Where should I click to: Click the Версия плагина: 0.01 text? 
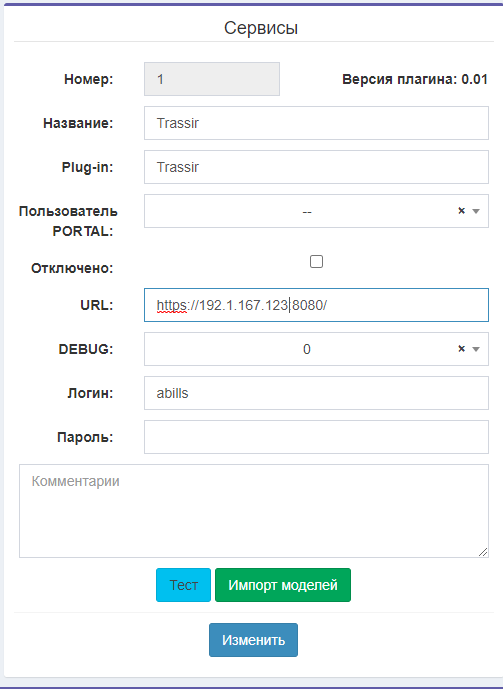[x=415, y=80]
